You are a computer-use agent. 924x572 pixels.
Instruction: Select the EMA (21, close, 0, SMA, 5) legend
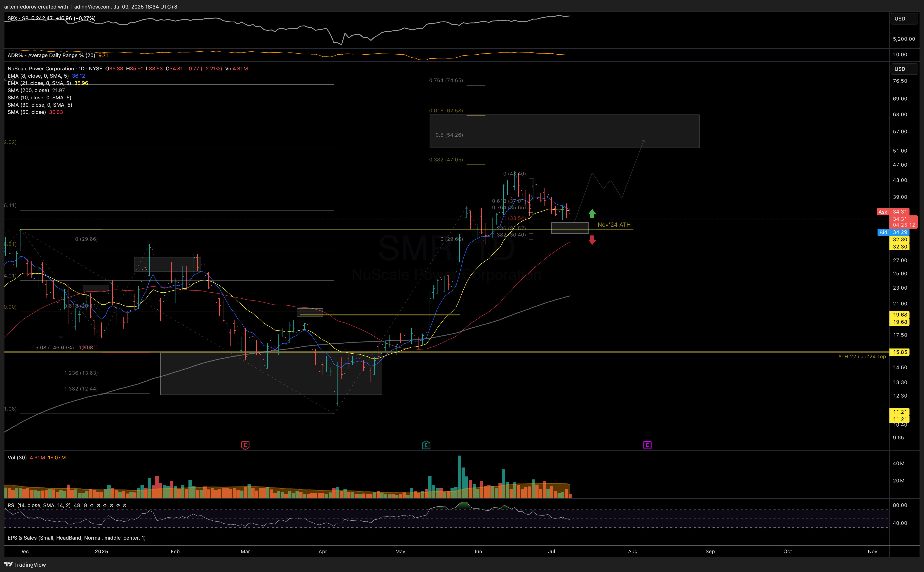[x=39, y=83]
